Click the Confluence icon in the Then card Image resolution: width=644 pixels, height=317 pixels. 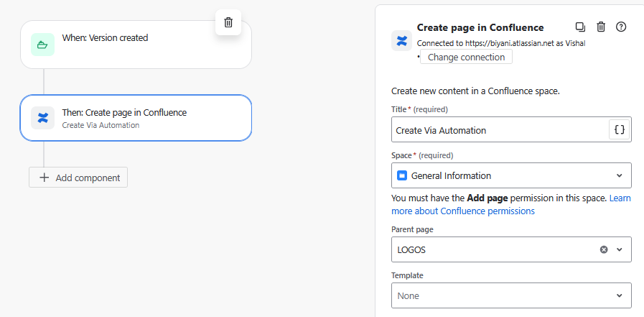[43, 118]
